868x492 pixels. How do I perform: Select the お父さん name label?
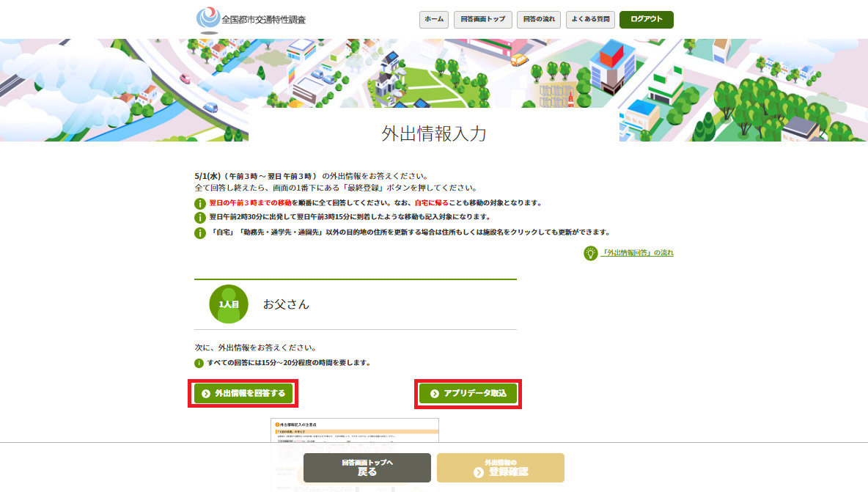pos(286,304)
